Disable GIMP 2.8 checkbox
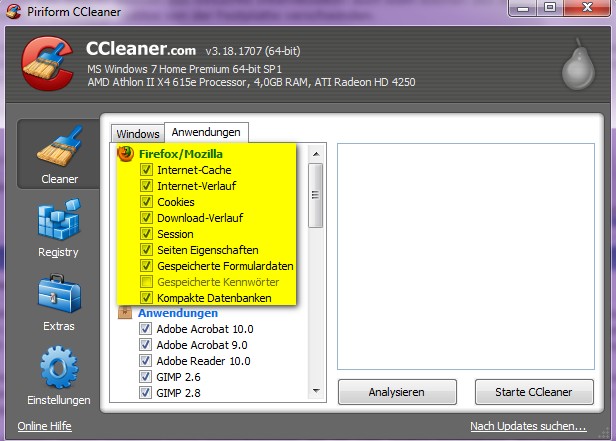Image resolution: width=616 pixels, height=441 pixels. [x=145, y=393]
